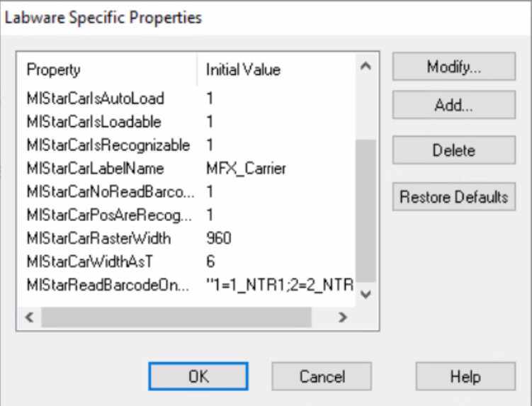The width and height of the screenshot is (532, 406).
Task: Click the vertical scrollbar thumb
Action: click(x=366, y=210)
